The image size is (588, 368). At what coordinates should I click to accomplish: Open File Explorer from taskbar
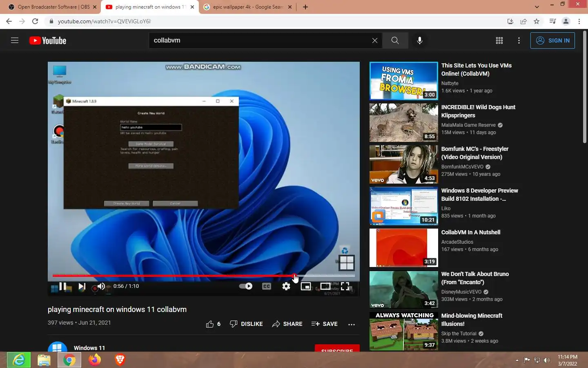coord(44,360)
